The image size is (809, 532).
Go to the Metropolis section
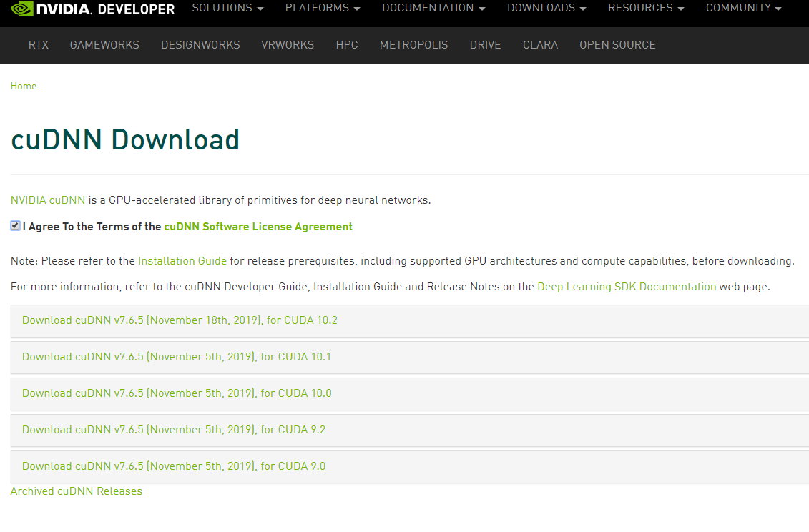[x=413, y=45]
